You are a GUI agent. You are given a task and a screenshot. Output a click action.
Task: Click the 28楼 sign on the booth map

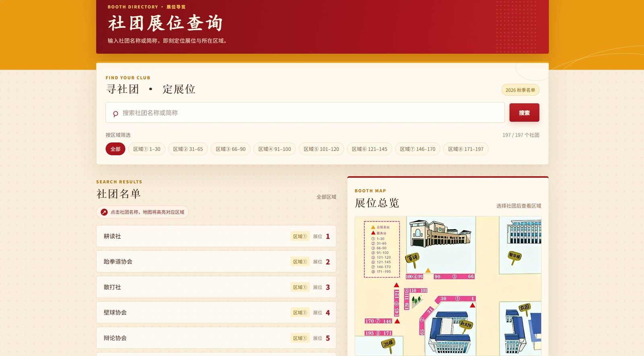click(388, 344)
